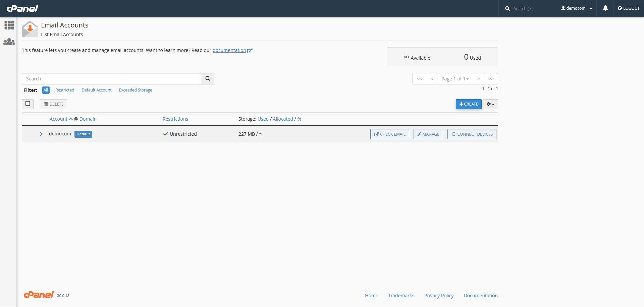Click the search magnifier button beside search box
Image resolution: width=644 pixels, height=307 pixels.
(x=208, y=79)
